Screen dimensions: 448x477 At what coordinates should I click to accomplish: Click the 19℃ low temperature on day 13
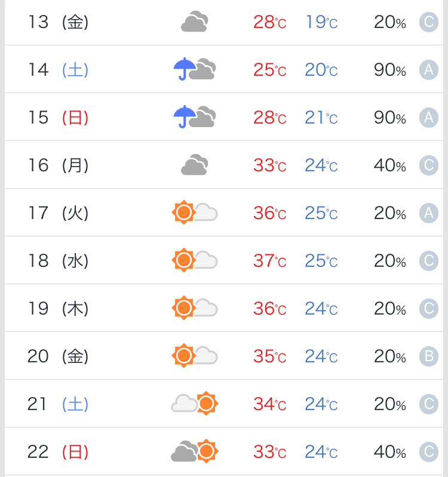click(321, 22)
